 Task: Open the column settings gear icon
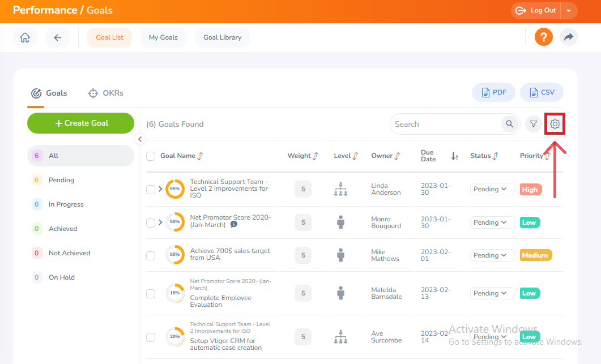(x=554, y=123)
